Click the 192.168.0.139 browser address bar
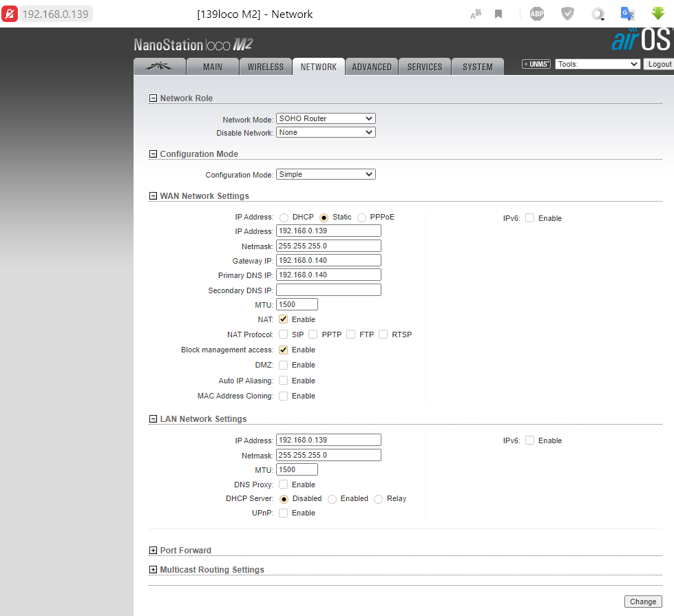This screenshot has height=616, width=674. point(56,14)
